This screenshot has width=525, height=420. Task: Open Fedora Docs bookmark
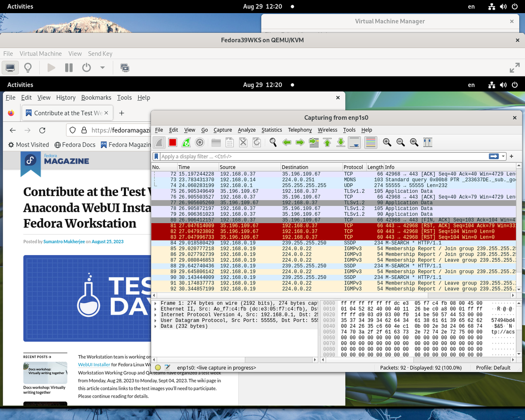75,144
